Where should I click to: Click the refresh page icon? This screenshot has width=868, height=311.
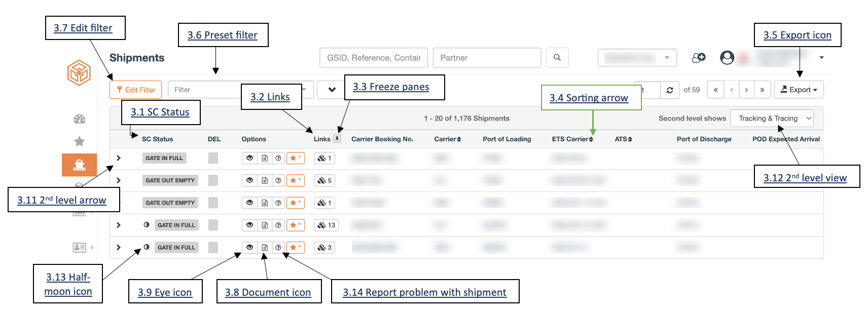click(x=670, y=90)
